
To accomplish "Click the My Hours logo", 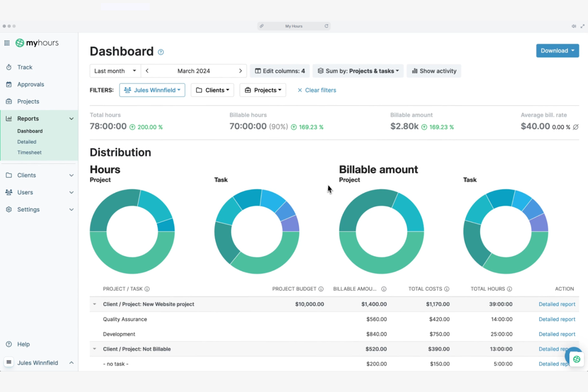I will point(37,43).
